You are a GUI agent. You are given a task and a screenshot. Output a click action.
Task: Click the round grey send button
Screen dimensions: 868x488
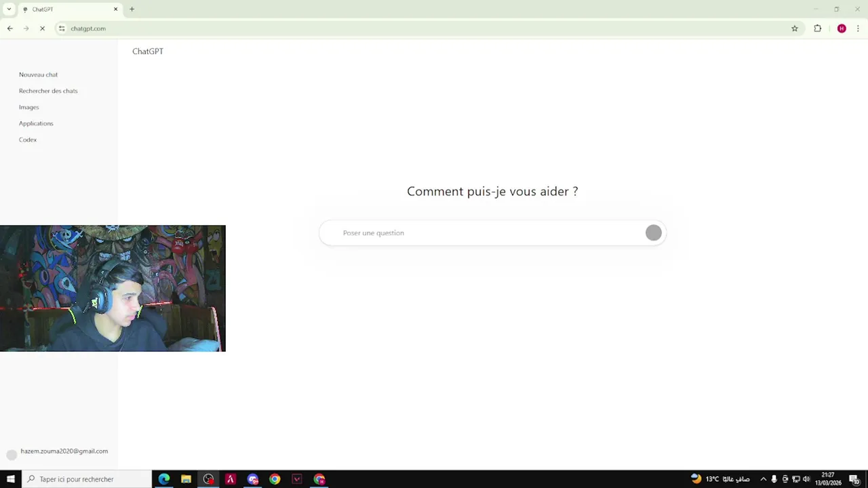[x=654, y=233]
